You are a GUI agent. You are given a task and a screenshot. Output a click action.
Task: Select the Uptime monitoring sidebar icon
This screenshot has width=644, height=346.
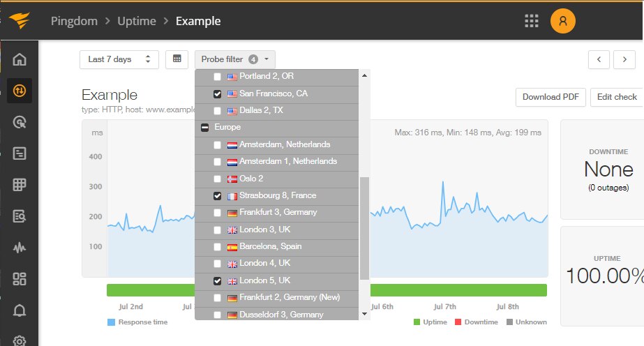click(x=20, y=91)
